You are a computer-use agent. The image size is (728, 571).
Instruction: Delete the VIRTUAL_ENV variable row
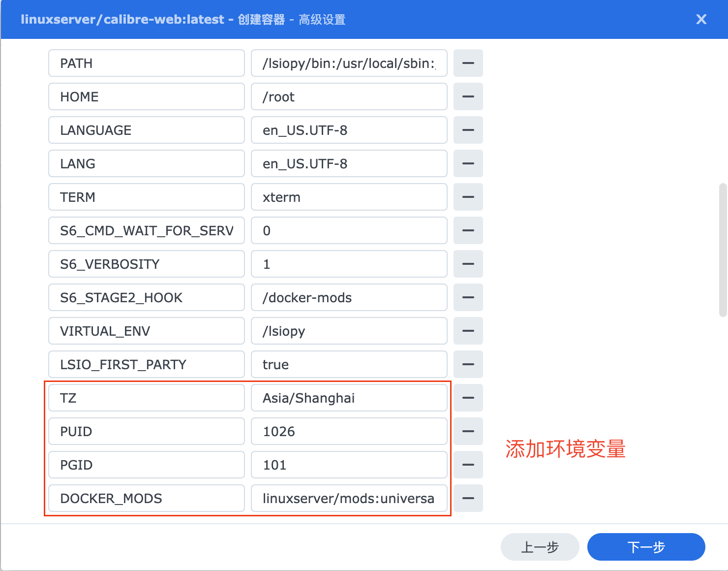click(x=468, y=331)
